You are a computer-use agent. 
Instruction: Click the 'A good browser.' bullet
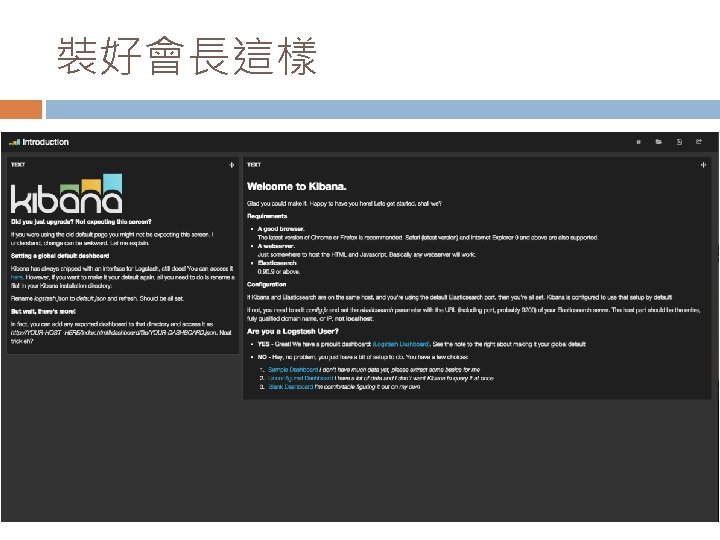click(281, 229)
